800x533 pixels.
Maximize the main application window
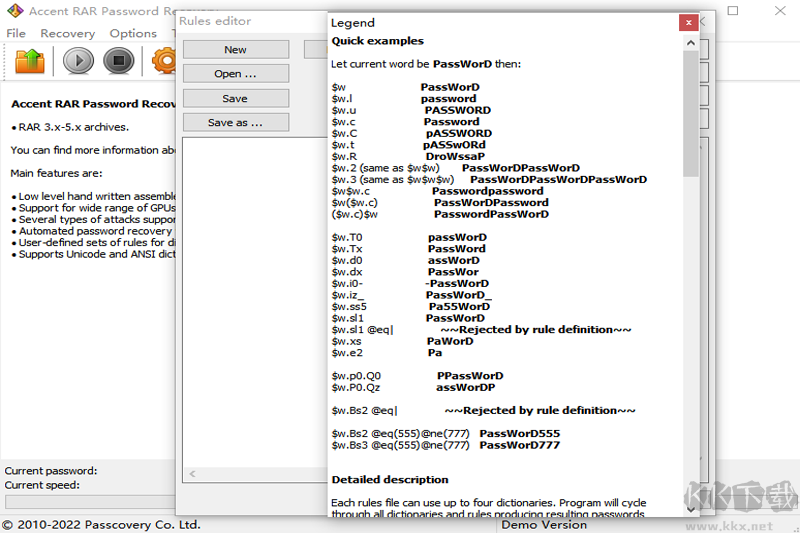tap(733, 11)
